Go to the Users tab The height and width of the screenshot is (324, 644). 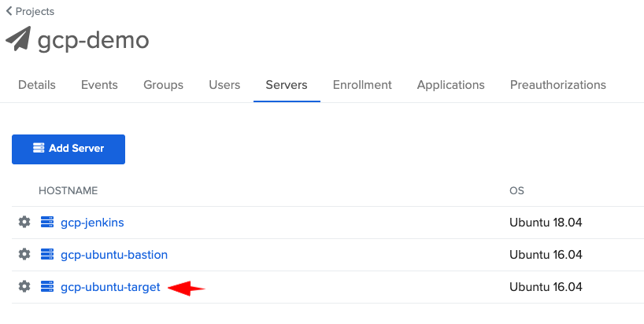pyautogui.click(x=224, y=85)
